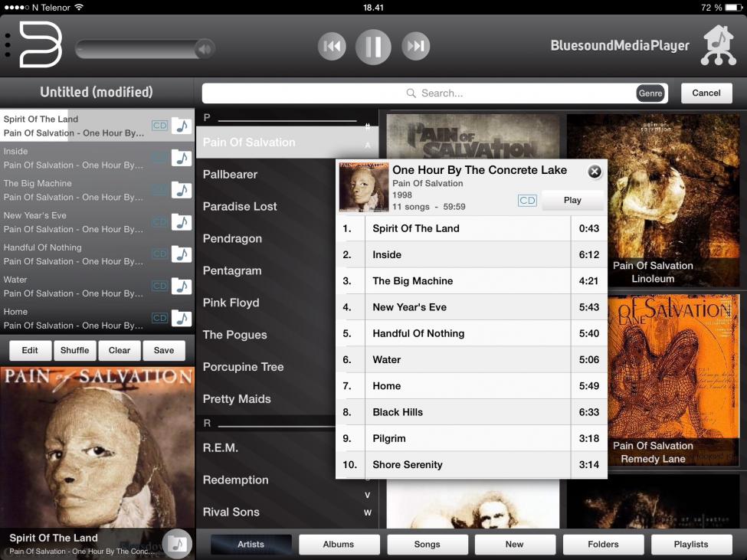
Task: Edit the play queue
Action: 30,350
